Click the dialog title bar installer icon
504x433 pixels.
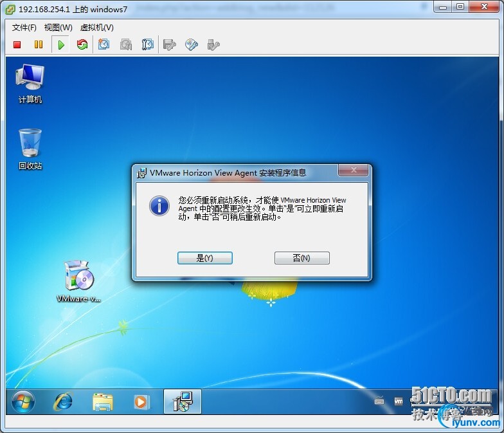(x=141, y=173)
